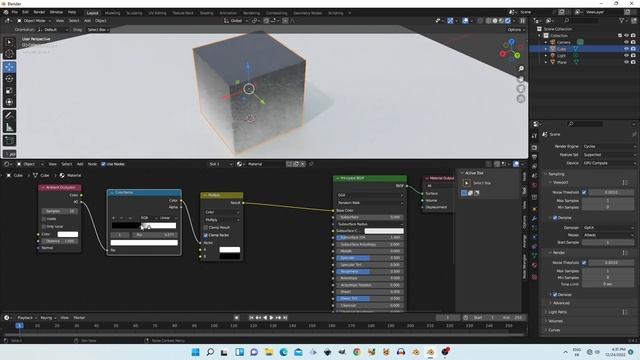The height and width of the screenshot is (360, 640).
Task: Select the Select Box tool in viewport toolbar
Action: (x=9, y=42)
